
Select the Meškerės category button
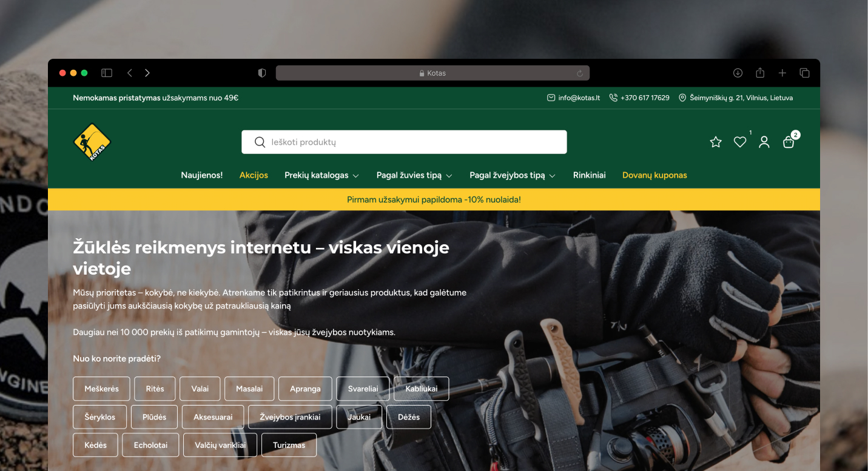101,389
